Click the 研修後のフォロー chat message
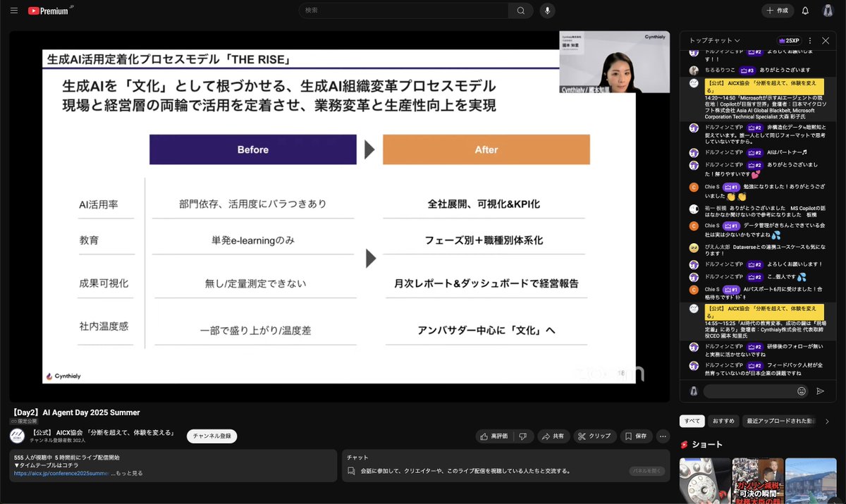 (757, 350)
